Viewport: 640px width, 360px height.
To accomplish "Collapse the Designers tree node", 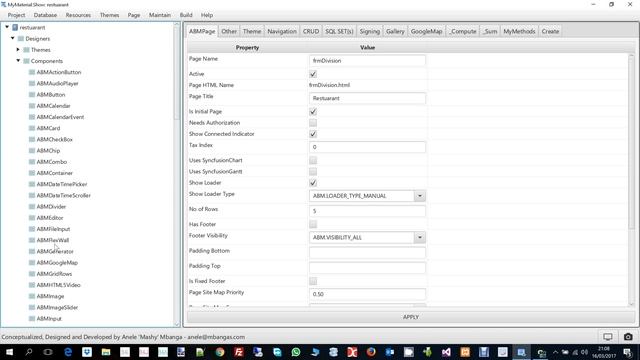I will pyautogui.click(x=13, y=38).
